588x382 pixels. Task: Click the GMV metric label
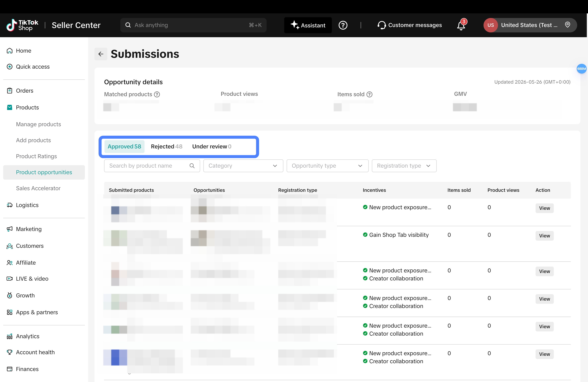(460, 94)
